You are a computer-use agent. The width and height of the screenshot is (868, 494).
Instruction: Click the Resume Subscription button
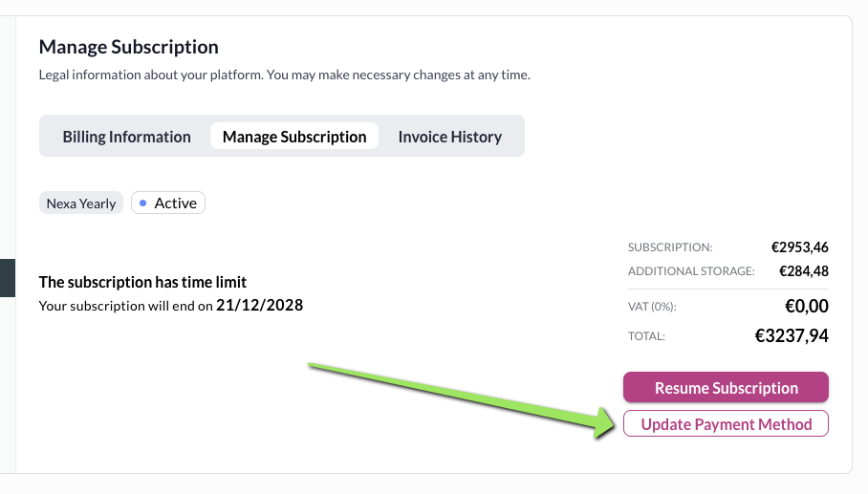pyautogui.click(x=726, y=388)
